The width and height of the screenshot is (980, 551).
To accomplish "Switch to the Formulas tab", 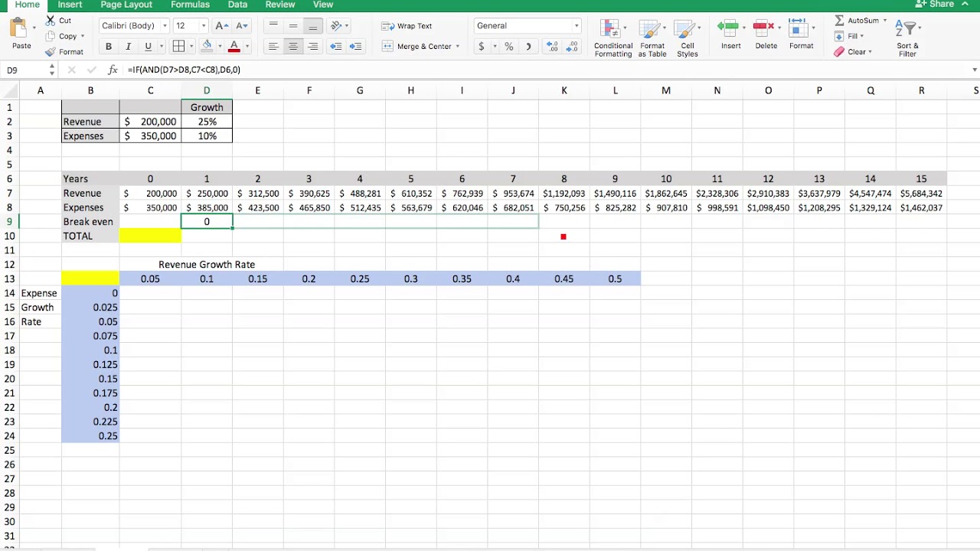I will (190, 5).
